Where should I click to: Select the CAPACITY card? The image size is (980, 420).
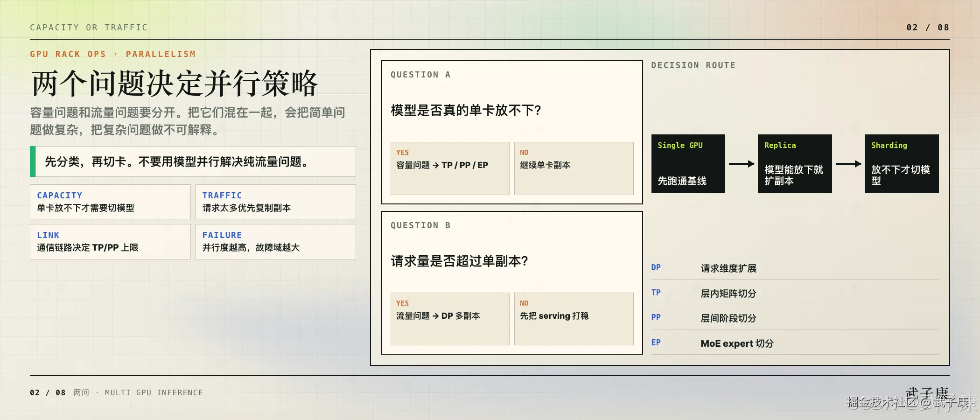point(110,202)
